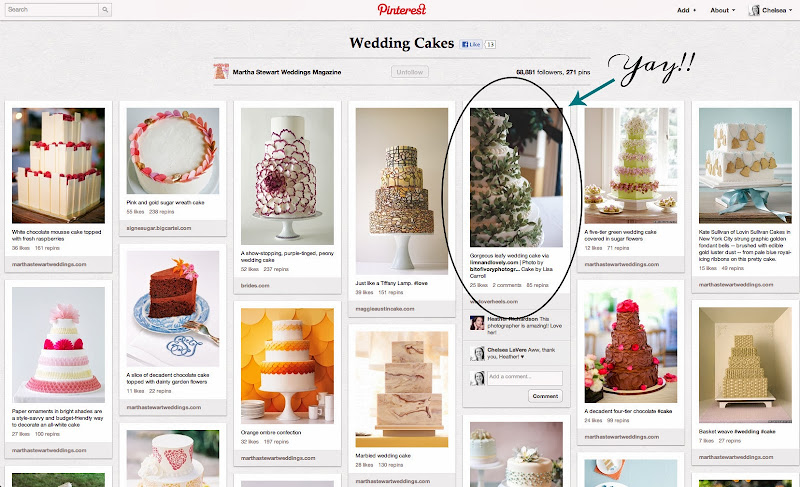The height and width of the screenshot is (487, 800).
Task: Click the Facebook like count box
Action: click(490, 44)
